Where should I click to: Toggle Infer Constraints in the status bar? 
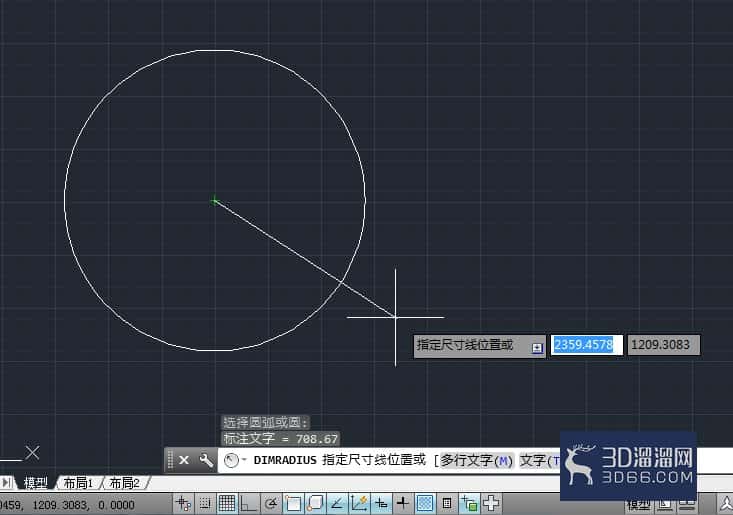183,503
